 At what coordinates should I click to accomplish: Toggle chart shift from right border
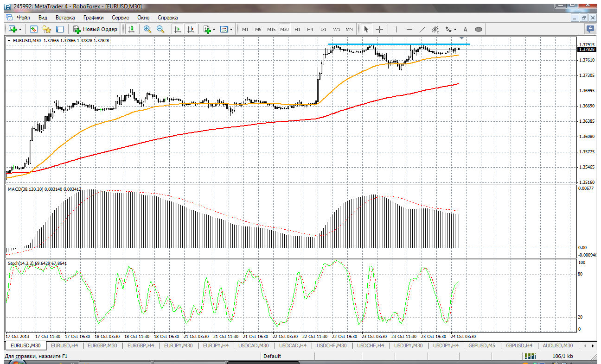(190, 29)
